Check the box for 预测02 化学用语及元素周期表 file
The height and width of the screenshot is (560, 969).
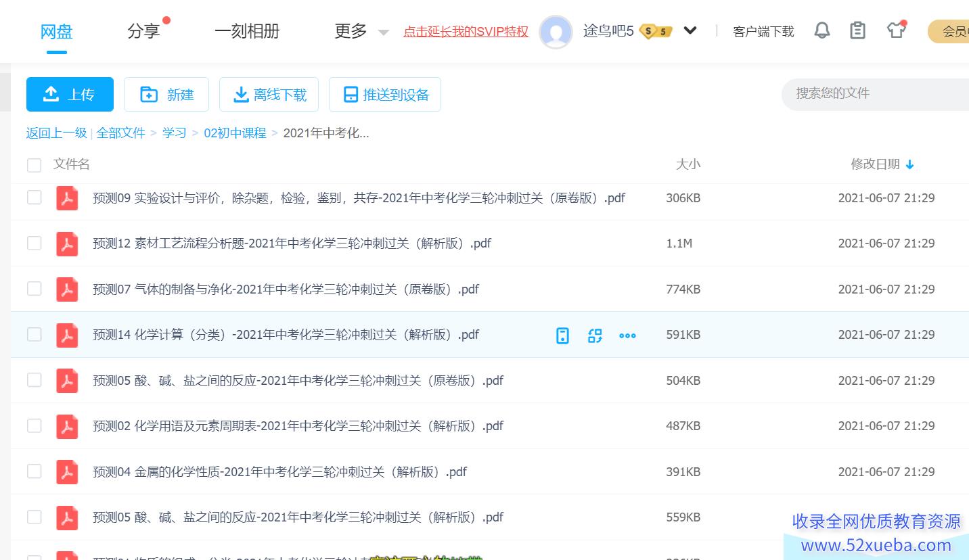tap(34, 425)
